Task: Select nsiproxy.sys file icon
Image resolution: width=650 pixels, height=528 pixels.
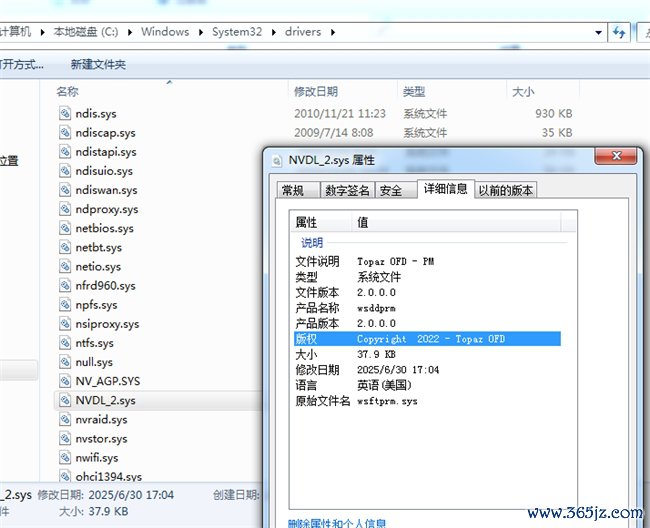Action: click(65, 323)
